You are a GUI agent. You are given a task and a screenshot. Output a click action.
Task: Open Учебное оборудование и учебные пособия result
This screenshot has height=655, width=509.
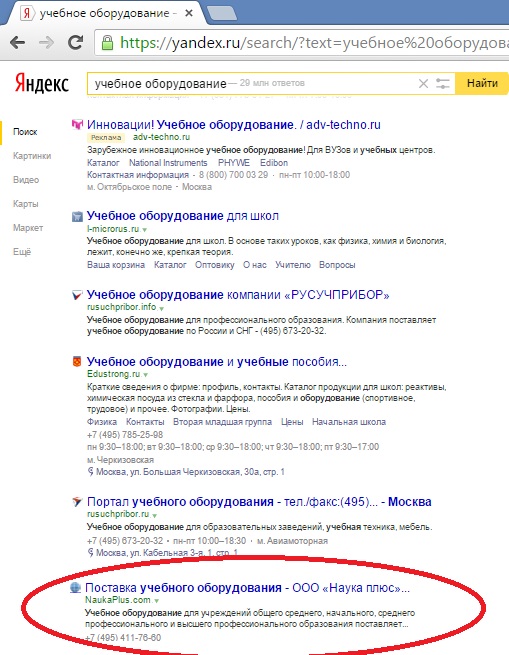pos(216,362)
